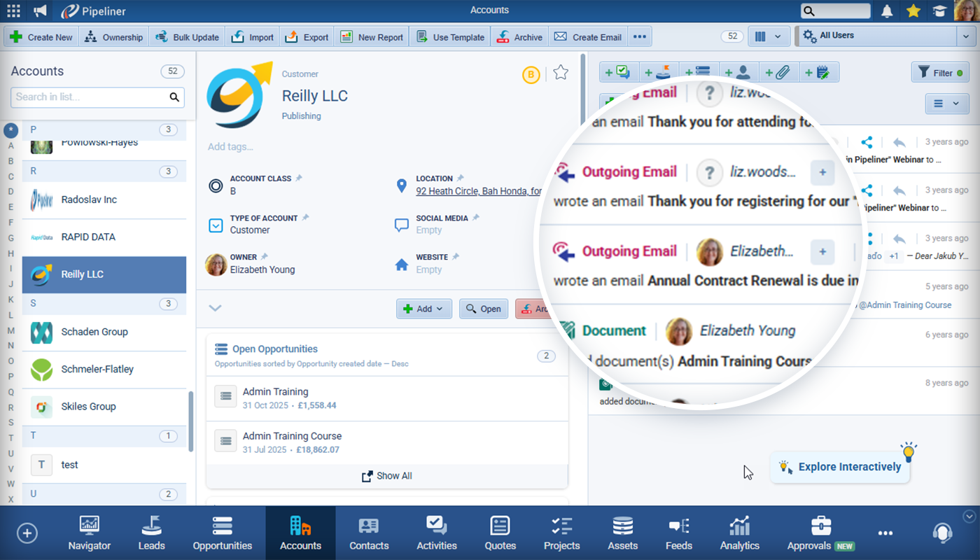980x560 pixels.
Task: Click the headset support icon
Action: [942, 533]
